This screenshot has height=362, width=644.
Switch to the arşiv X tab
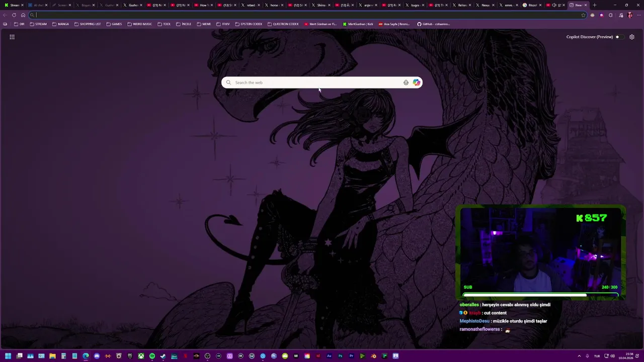367,5
